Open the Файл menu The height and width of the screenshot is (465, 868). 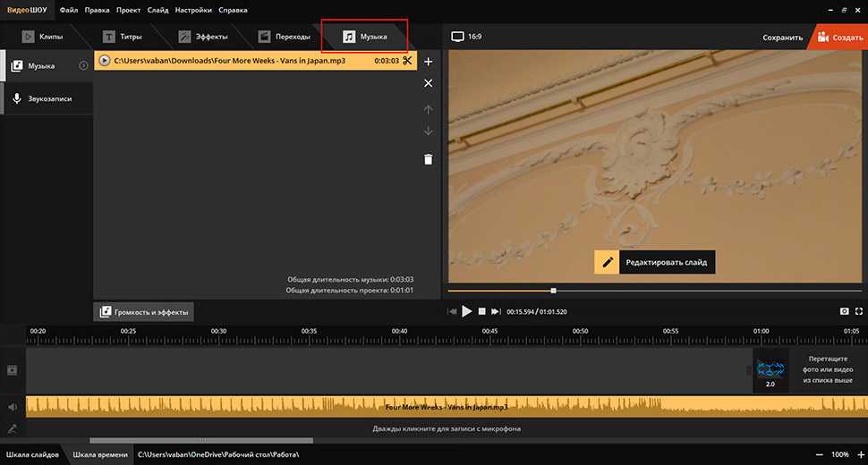tap(69, 11)
